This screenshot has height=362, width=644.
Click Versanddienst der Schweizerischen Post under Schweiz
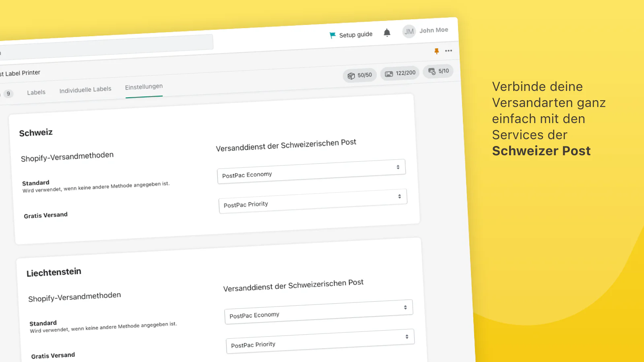pyautogui.click(x=286, y=145)
